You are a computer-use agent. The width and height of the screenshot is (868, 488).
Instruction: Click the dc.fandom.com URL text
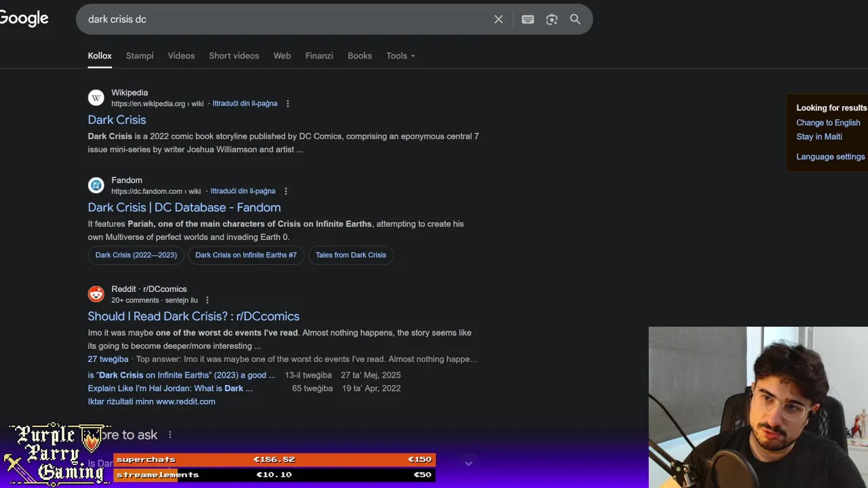(x=156, y=191)
